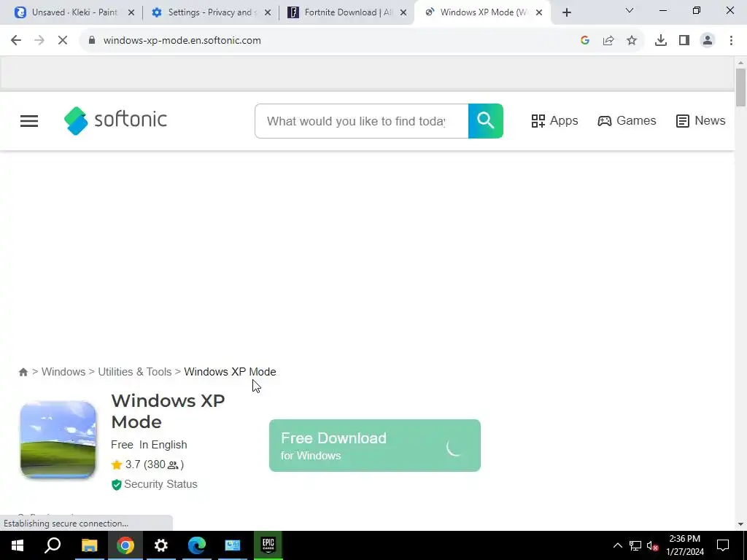Image resolution: width=747 pixels, height=560 pixels.
Task: Open a new browser tab
Action: coord(566,13)
